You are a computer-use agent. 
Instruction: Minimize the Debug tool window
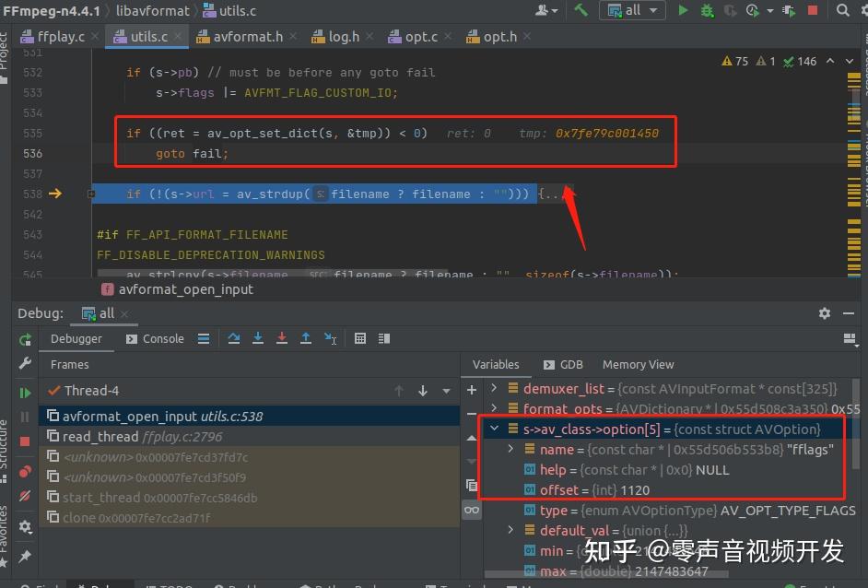[849, 313]
